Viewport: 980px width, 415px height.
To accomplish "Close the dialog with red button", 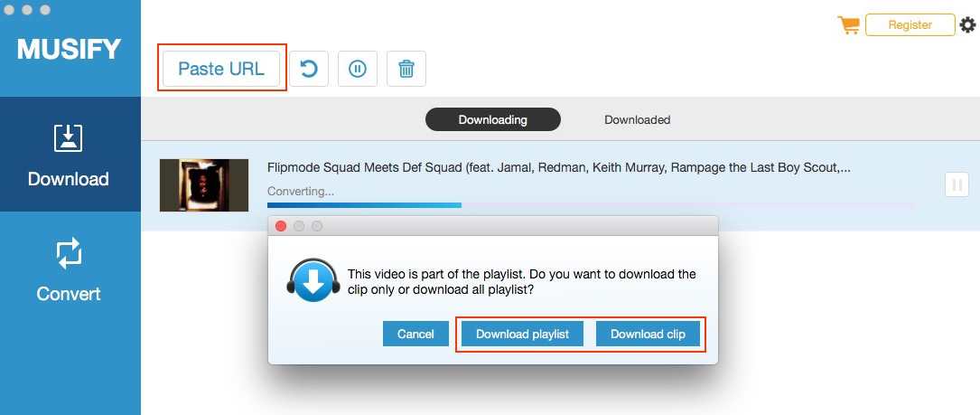I will pyautogui.click(x=281, y=226).
